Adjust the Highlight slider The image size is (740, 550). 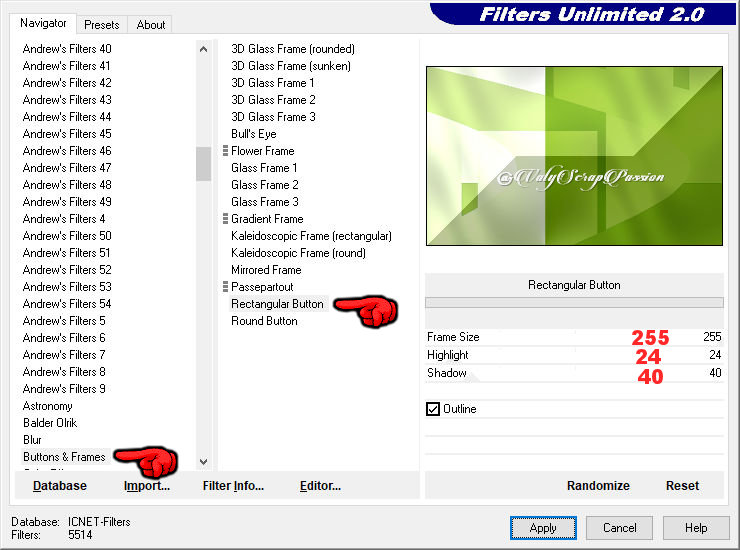pyautogui.click(x=574, y=355)
